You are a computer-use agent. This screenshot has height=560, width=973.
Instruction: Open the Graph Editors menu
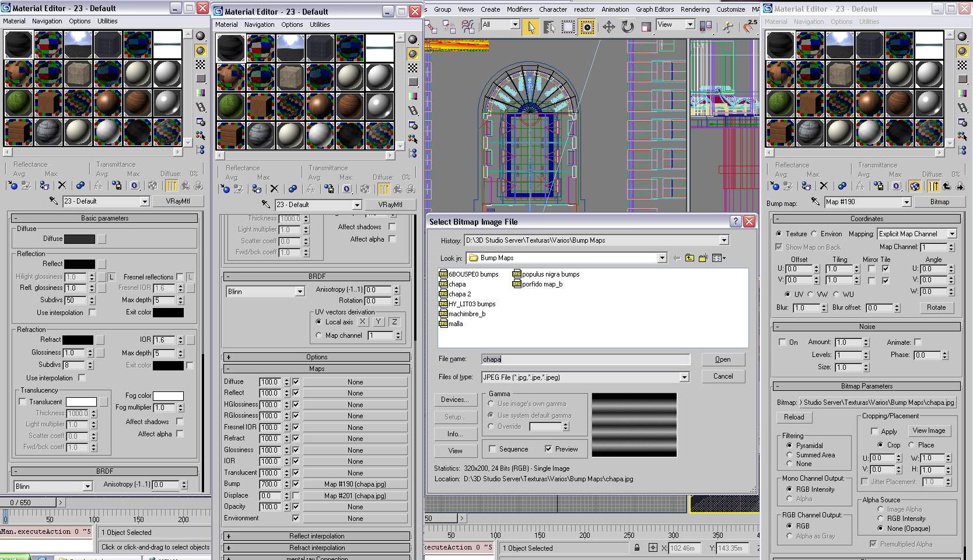click(x=654, y=9)
